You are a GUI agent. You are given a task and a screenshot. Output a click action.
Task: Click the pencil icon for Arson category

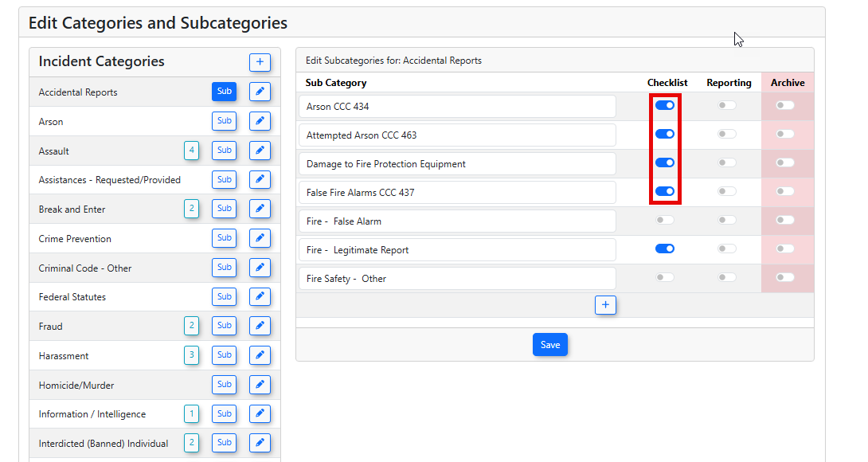coord(260,121)
